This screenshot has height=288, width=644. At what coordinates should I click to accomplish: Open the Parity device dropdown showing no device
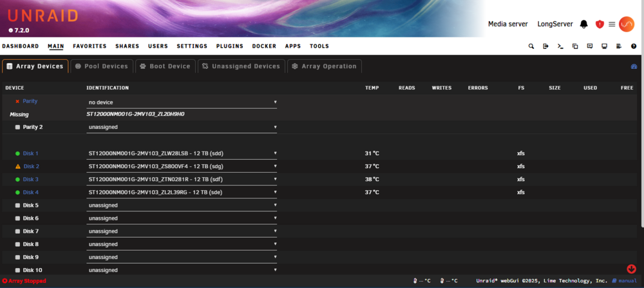tap(182, 102)
